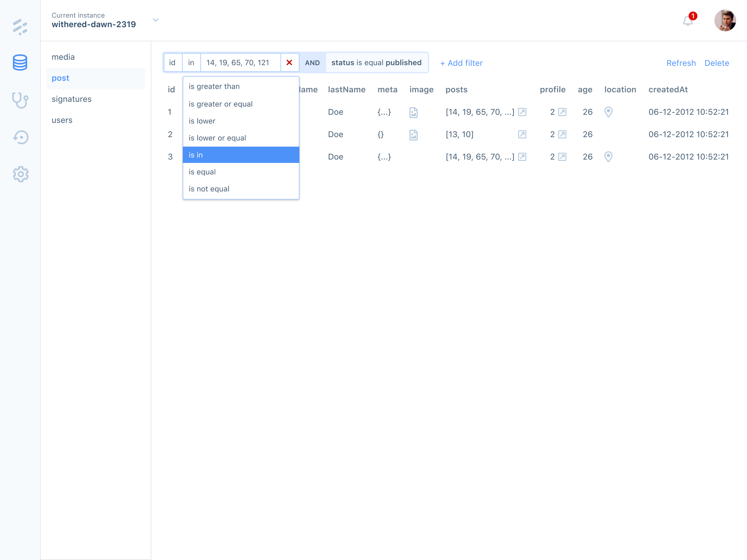Open the filter field 'id' selector
This screenshot has width=747, height=560.
[172, 62]
